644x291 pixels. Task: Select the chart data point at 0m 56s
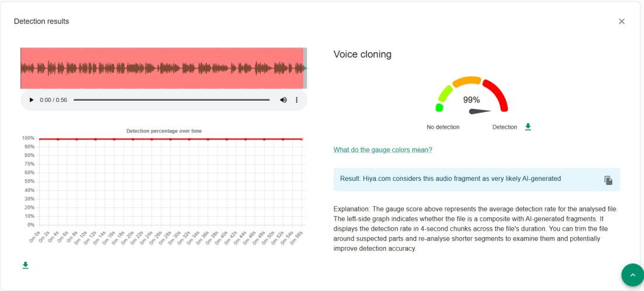302,139
